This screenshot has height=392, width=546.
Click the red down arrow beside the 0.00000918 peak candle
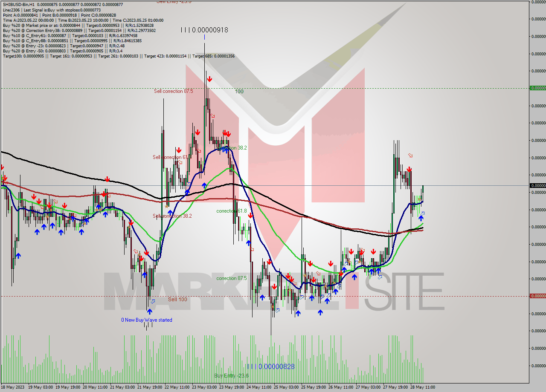click(209, 79)
